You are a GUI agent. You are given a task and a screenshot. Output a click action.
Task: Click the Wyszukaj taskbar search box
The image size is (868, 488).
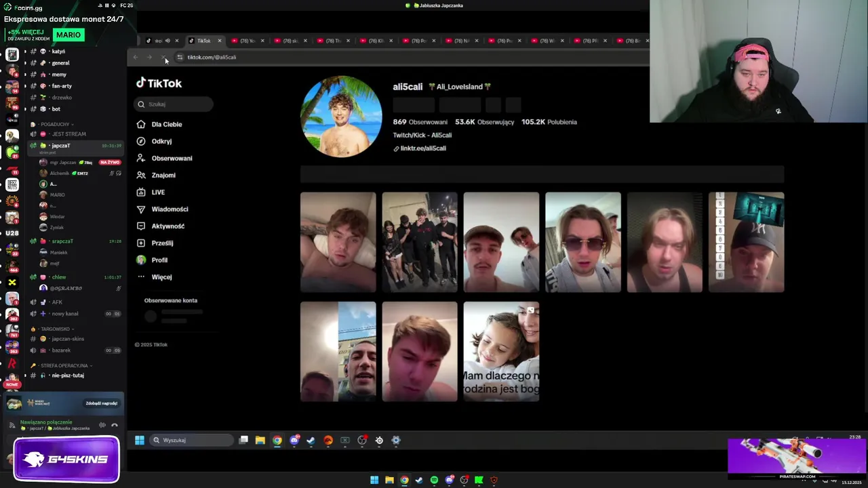[192, 441]
